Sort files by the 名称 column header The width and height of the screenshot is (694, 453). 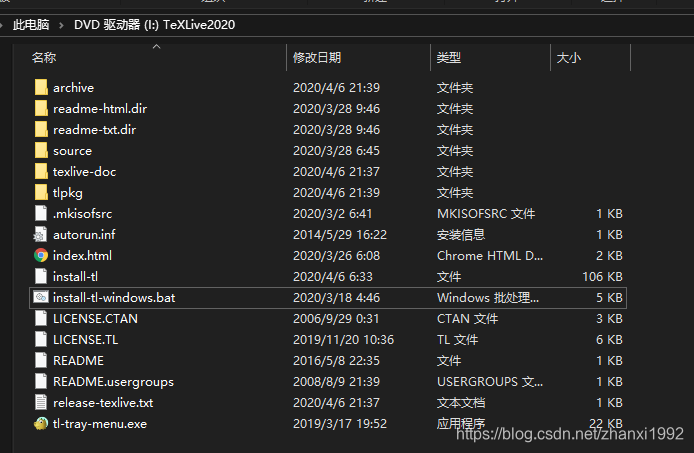coord(44,58)
